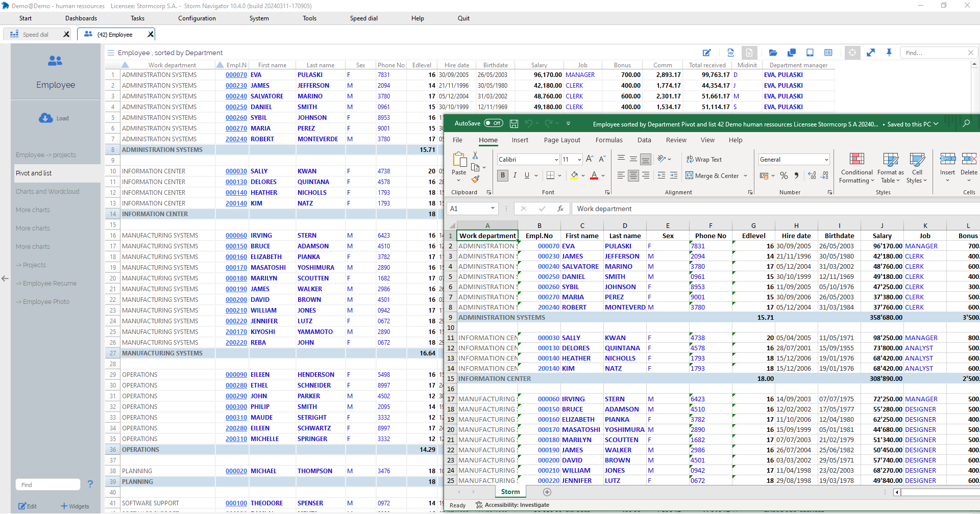Click Percent Style in Excel Number group
Image resolution: width=980 pixels, height=514 pixels.
(784, 175)
